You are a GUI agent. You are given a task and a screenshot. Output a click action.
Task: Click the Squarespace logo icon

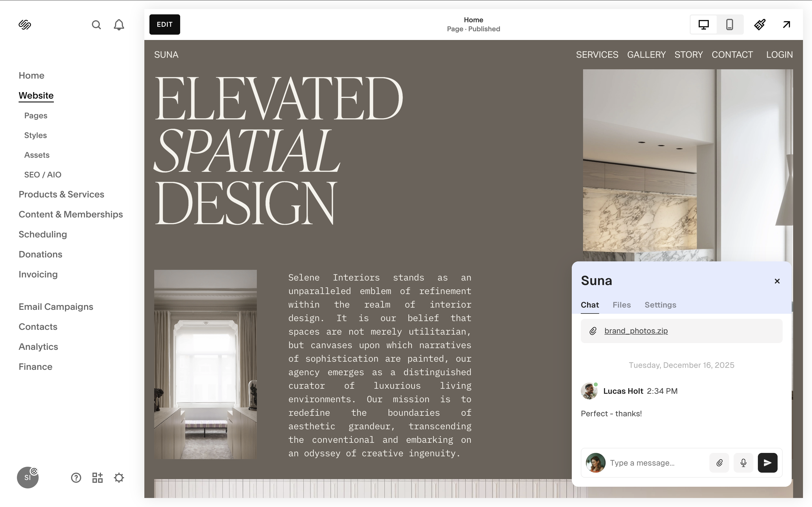[x=25, y=25]
